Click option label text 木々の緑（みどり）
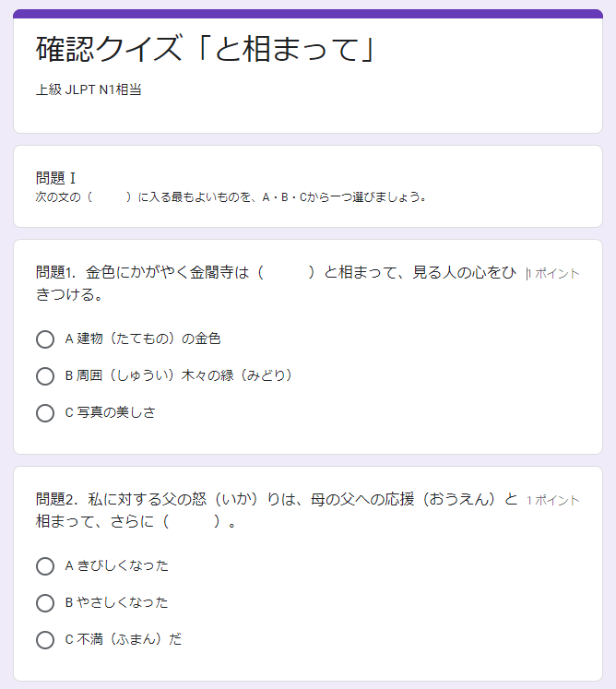The image size is (616, 689). click(x=237, y=375)
